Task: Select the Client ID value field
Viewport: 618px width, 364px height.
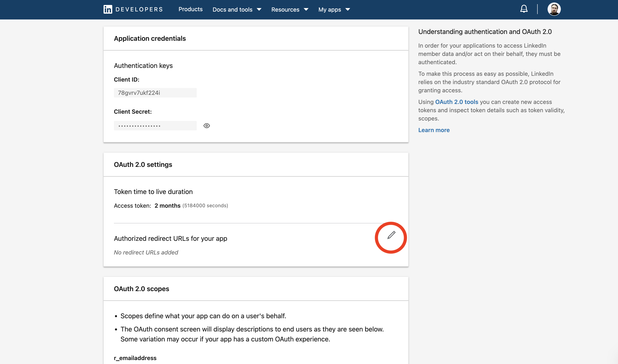Action: (155, 93)
